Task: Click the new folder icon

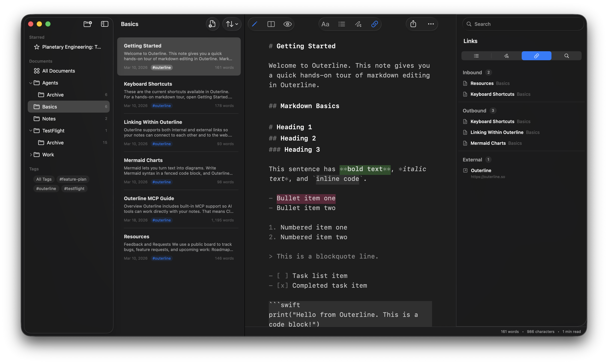Action: pyautogui.click(x=87, y=24)
